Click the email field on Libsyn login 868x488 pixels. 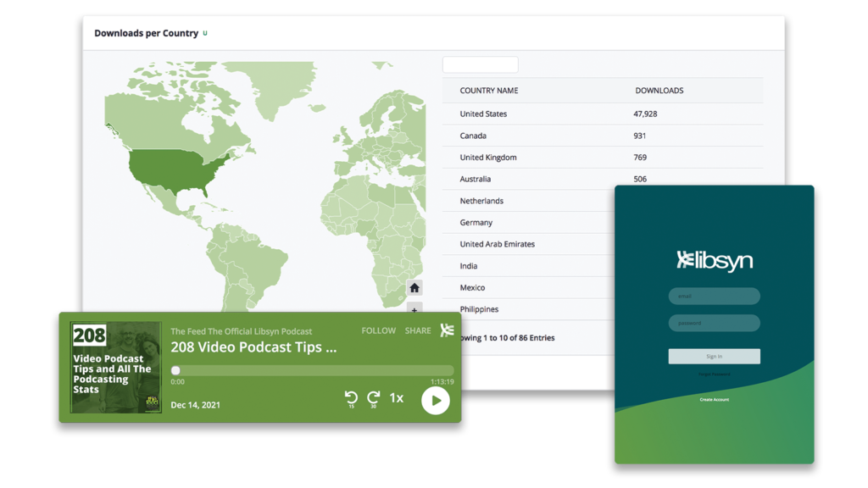click(x=714, y=296)
